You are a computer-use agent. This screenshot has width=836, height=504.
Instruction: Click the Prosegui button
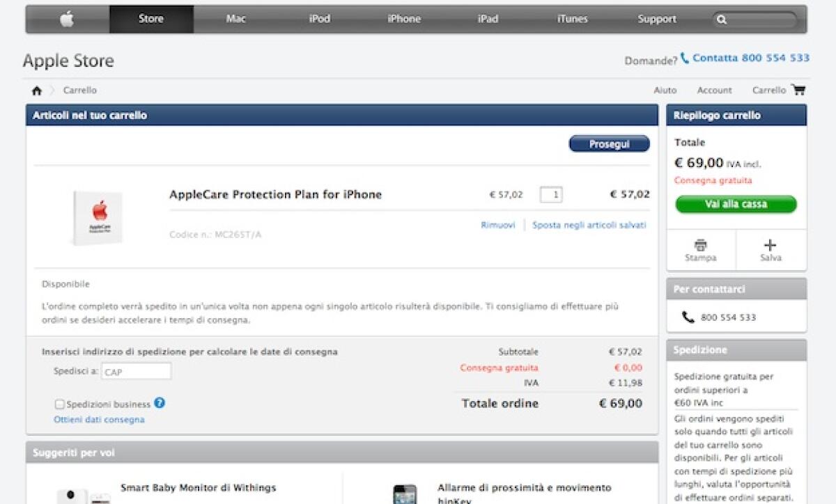(x=610, y=144)
